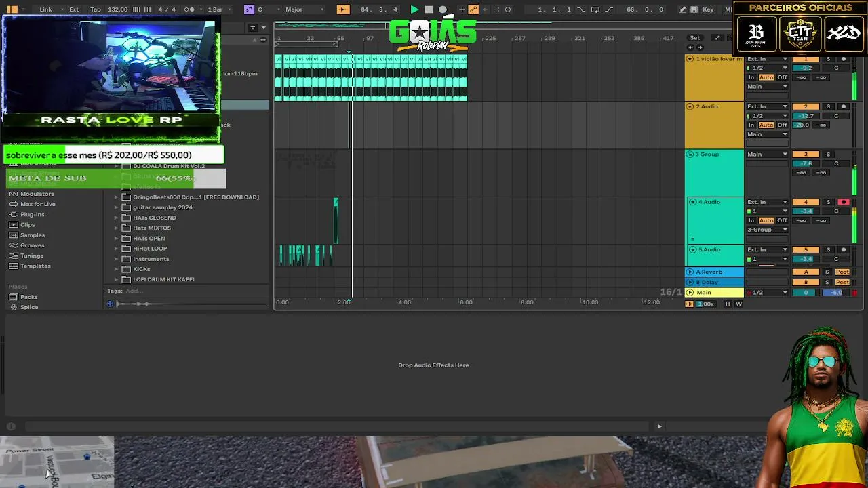Open the Main track 1/2 output dropdown

767,293
